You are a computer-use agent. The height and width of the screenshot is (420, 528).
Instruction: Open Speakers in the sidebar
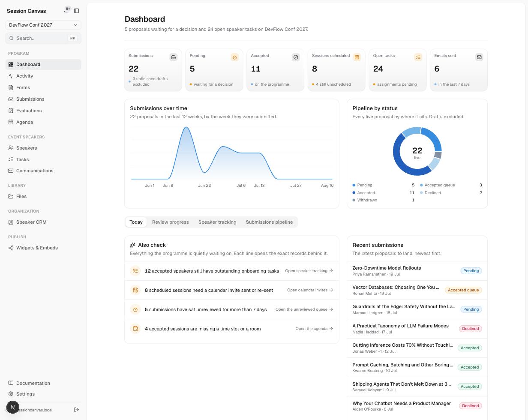(x=43, y=148)
